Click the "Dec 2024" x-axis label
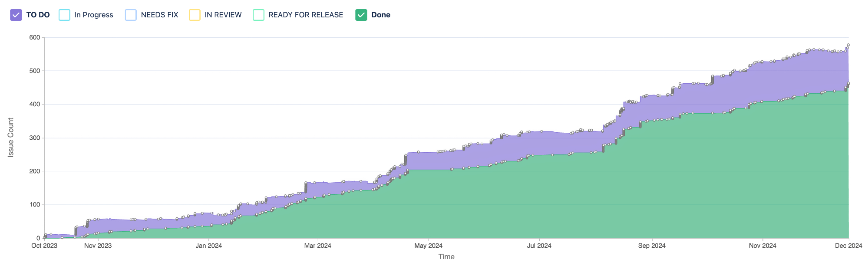Screen dimensions: 868x259 (848, 246)
